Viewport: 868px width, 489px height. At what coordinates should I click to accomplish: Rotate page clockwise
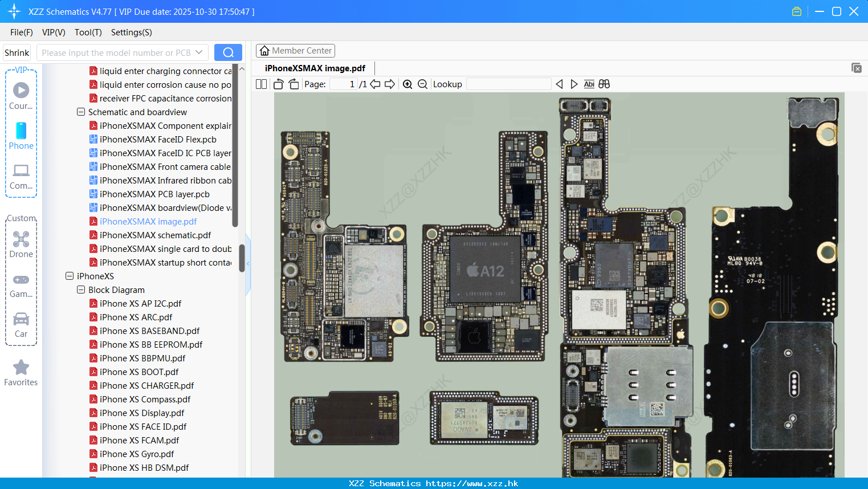(x=294, y=84)
